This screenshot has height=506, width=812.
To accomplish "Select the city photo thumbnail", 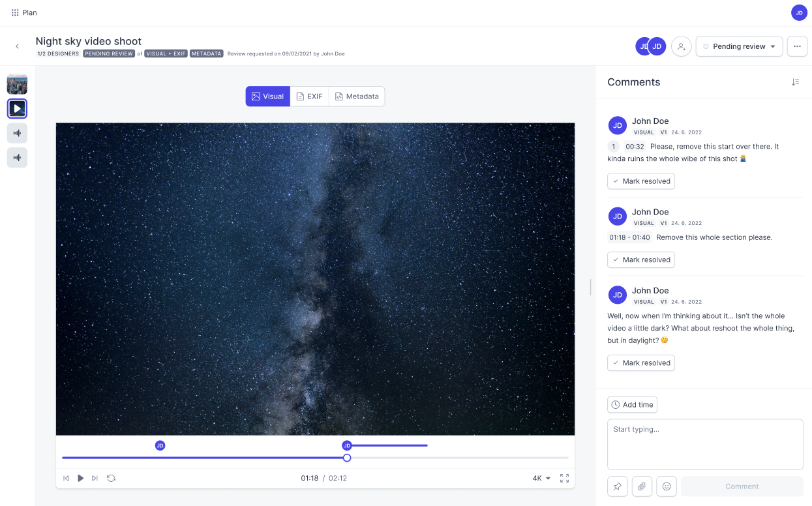I will 17,84.
